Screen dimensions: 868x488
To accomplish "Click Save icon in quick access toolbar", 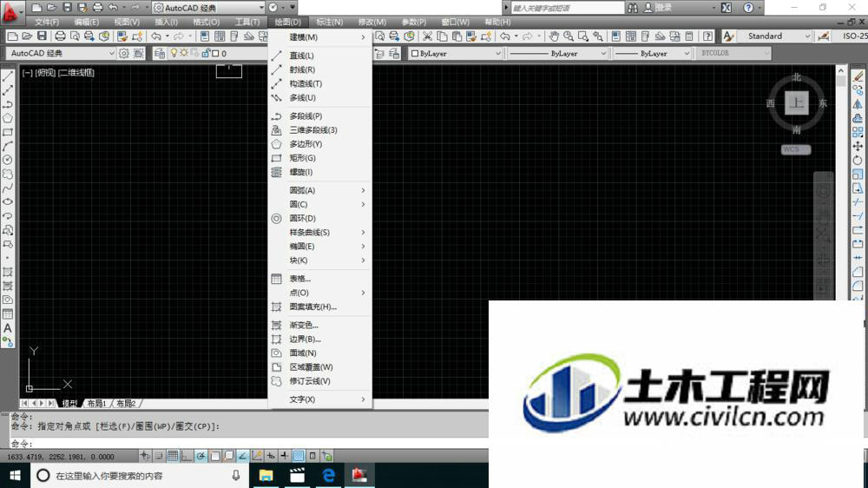I will tap(67, 8).
